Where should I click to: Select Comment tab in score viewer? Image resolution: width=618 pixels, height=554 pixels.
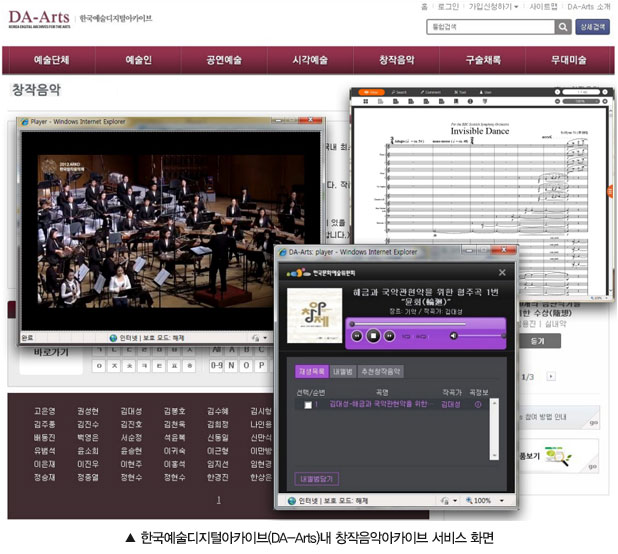[430, 92]
